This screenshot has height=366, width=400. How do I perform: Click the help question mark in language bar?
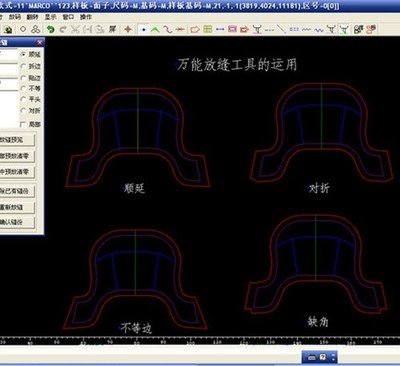point(323,357)
